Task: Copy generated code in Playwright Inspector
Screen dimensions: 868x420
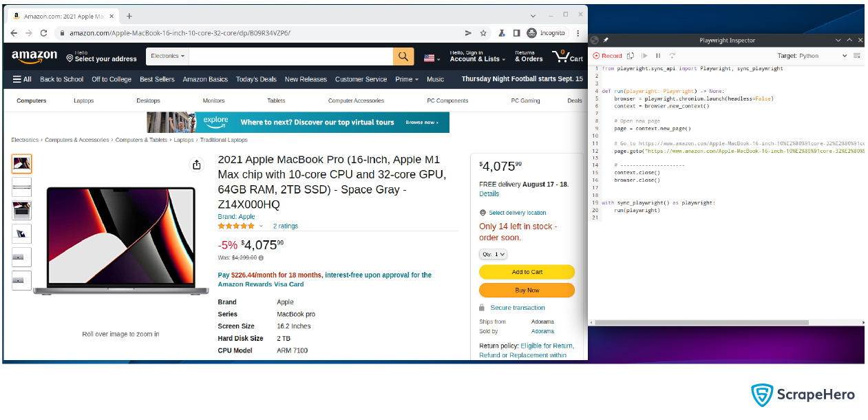Action: pos(631,56)
